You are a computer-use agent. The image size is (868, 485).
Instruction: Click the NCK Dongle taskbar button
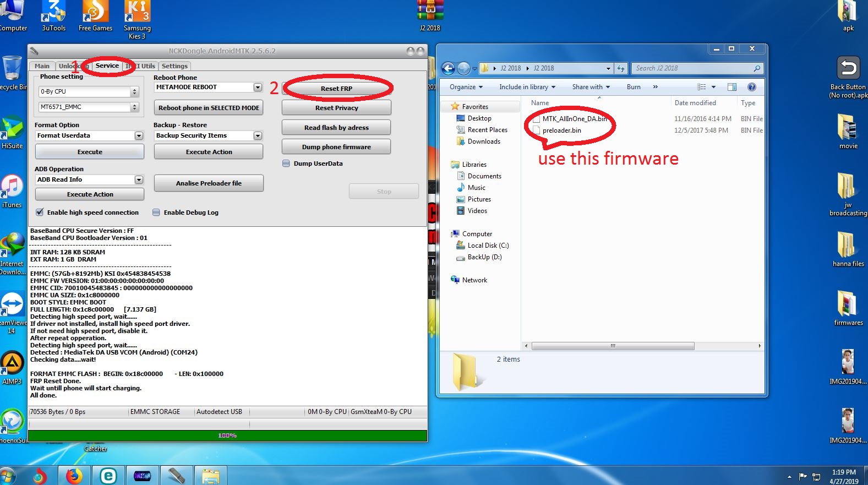pyautogui.click(x=176, y=476)
